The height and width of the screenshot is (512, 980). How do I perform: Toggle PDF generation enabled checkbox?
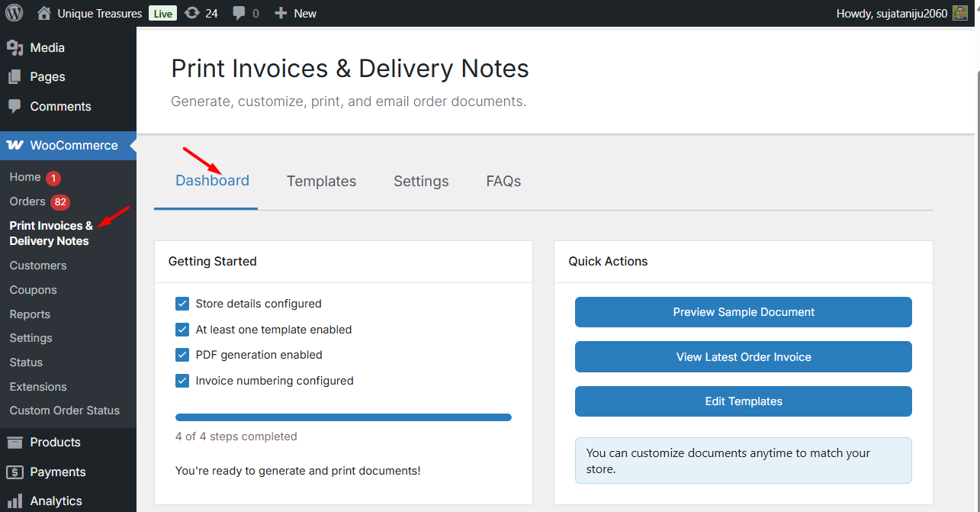point(182,355)
